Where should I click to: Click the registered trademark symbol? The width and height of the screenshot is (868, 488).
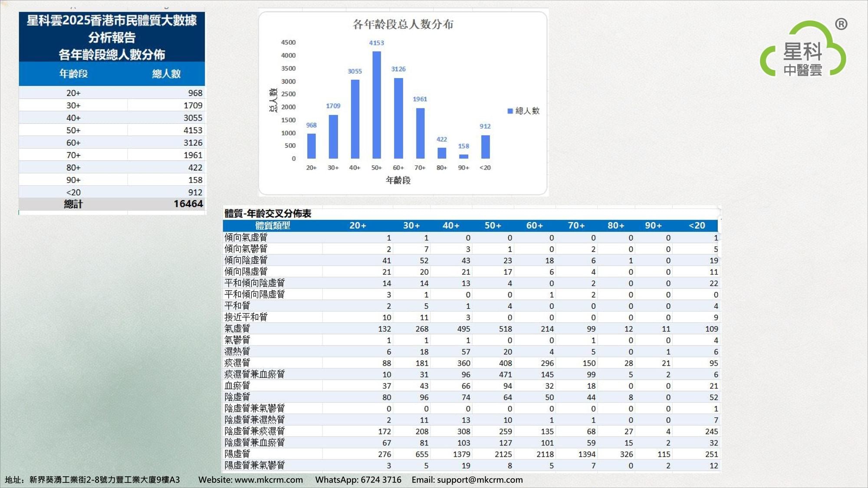tap(841, 24)
